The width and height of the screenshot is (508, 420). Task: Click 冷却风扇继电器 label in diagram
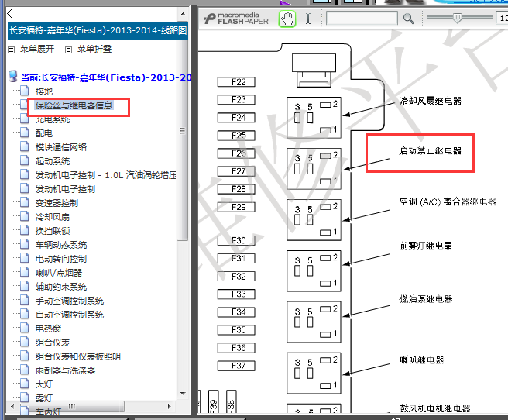[431, 101]
